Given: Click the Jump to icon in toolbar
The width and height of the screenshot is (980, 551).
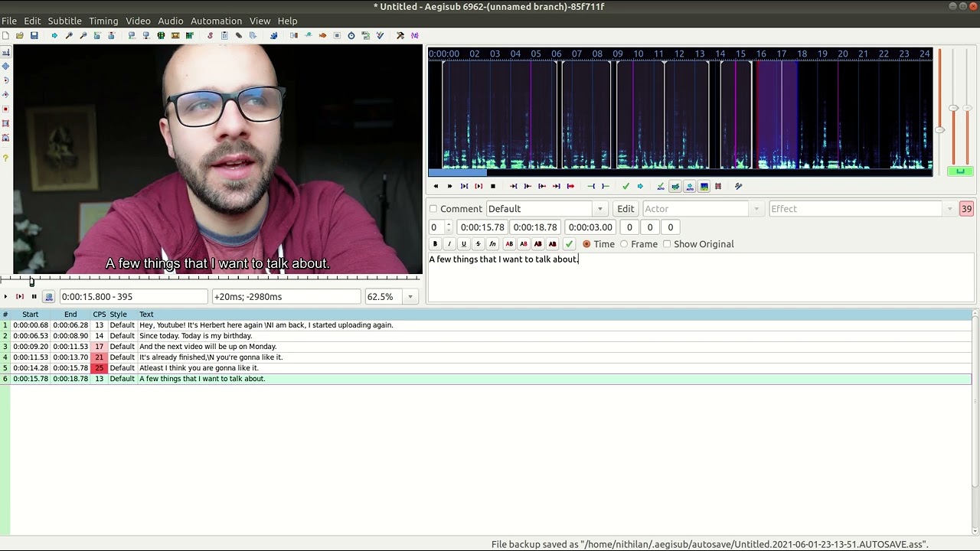Looking at the screenshot, I should [x=54, y=35].
